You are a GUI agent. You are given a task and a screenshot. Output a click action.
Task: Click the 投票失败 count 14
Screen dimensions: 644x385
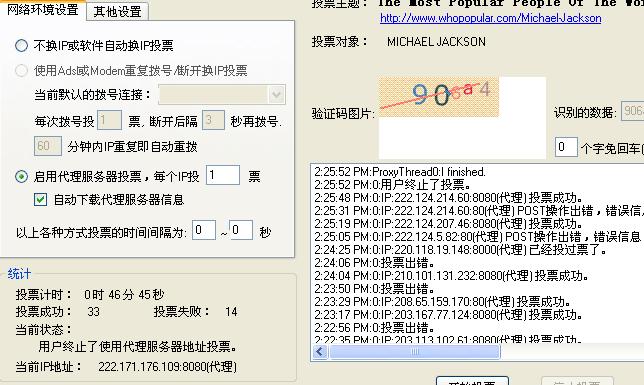[231, 312]
